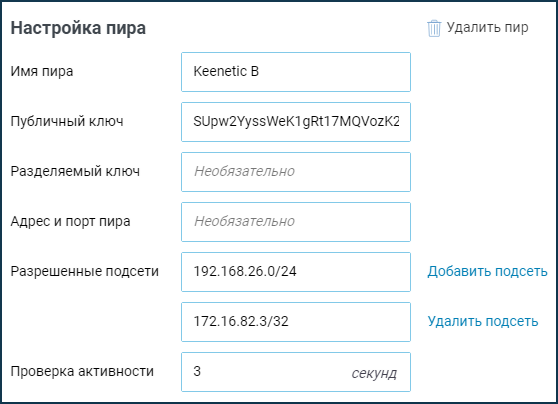The image size is (558, 404).
Task: Click the Проверка активности label
Action: [x=82, y=371]
